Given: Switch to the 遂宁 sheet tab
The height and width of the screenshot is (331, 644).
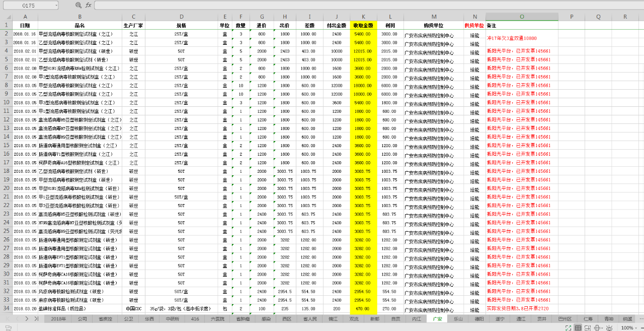Looking at the screenshot, I should 500,319.
